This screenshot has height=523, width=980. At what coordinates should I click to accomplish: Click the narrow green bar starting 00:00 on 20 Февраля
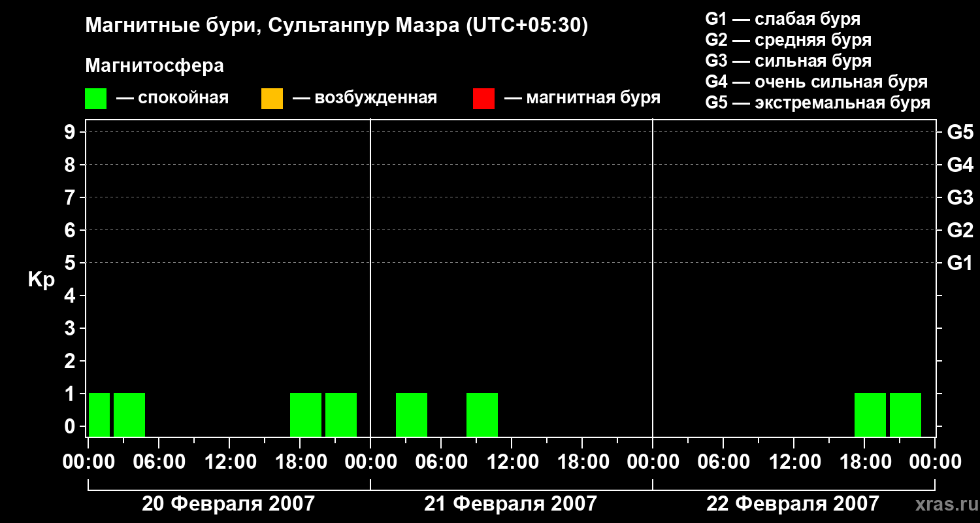click(x=99, y=414)
